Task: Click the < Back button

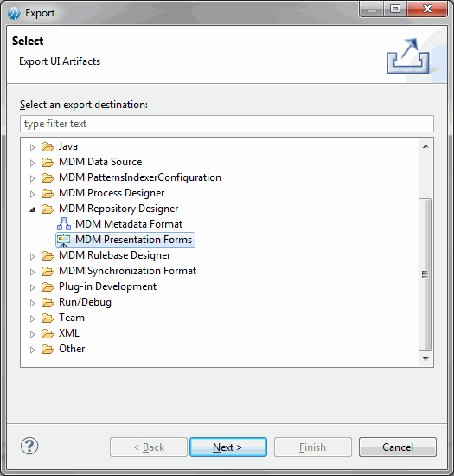Action: coord(149,447)
